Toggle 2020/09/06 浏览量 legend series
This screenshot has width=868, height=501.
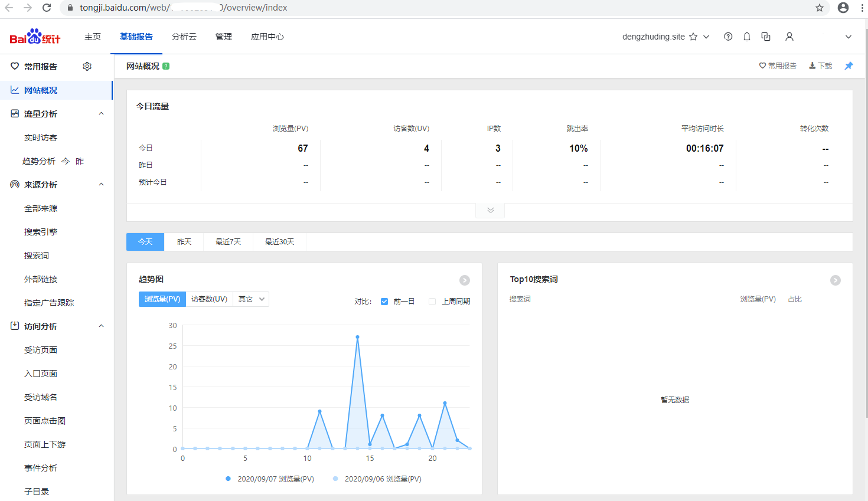pos(377,479)
